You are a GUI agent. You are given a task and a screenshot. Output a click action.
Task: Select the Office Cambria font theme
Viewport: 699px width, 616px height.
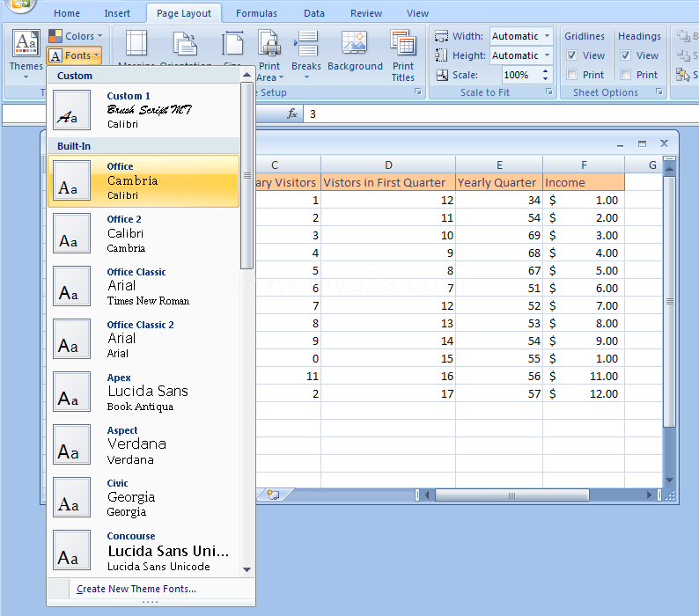tap(143, 181)
